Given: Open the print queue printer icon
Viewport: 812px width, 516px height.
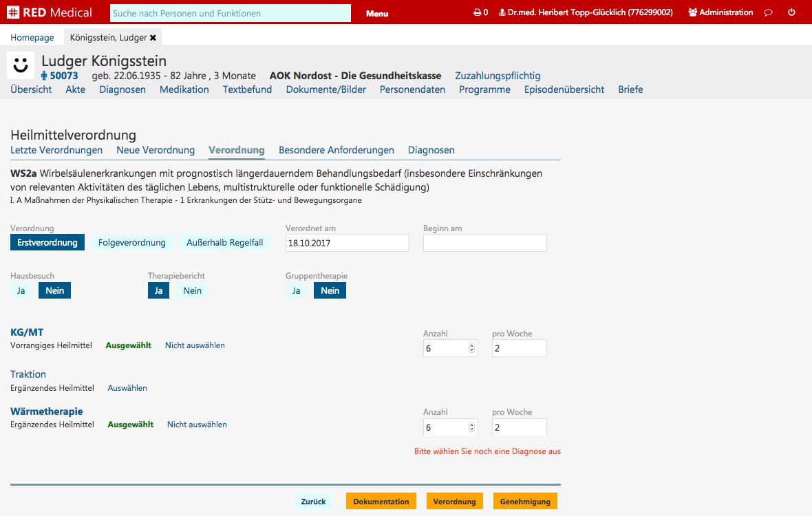Looking at the screenshot, I should [477, 12].
